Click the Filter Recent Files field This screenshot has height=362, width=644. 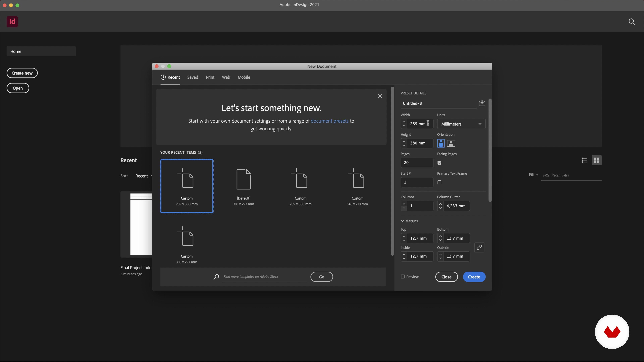(x=571, y=175)
